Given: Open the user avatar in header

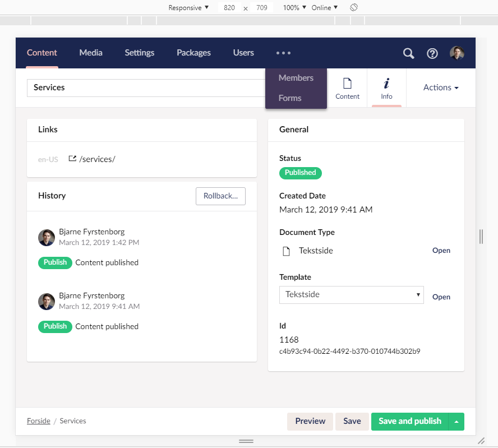Looking at the screenshot, I should pos(457,53).
